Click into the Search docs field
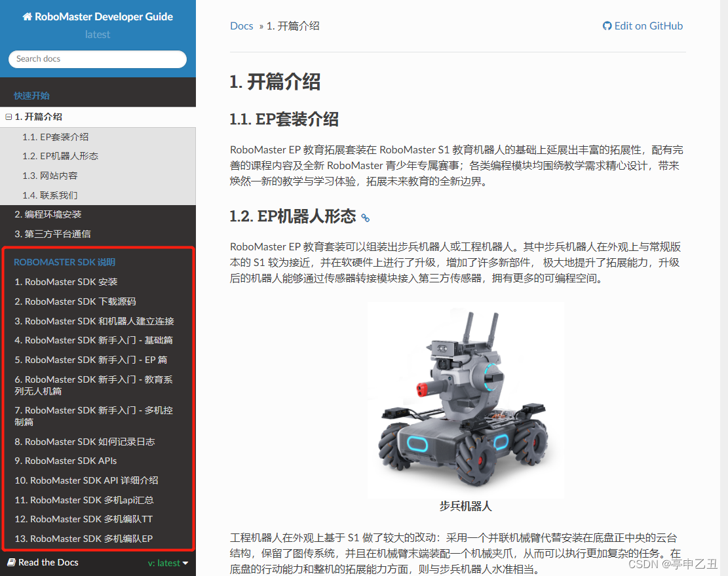This screenshot has width=728, height=576. tap(98, 59)
